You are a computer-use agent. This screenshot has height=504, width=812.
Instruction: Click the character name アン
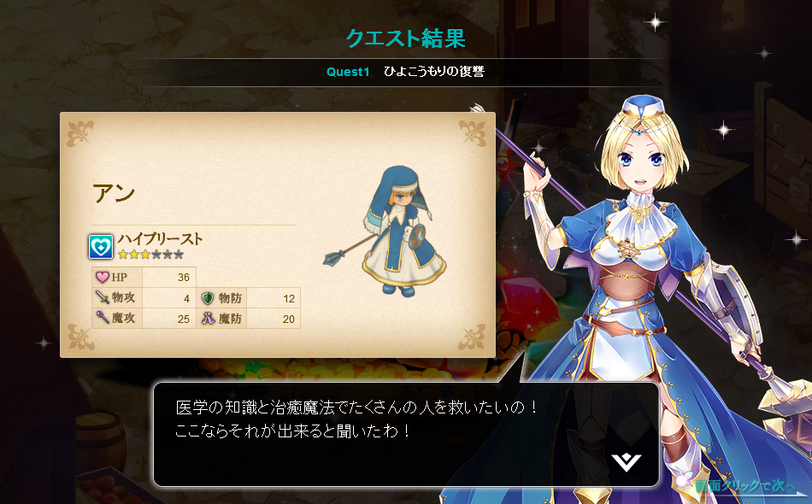(114, 194)
